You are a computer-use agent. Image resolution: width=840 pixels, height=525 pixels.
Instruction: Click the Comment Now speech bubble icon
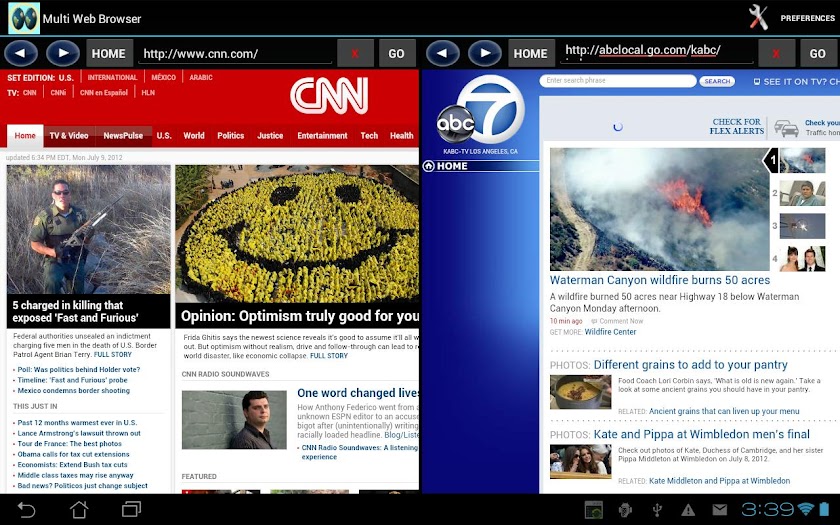tap(594, 321)
